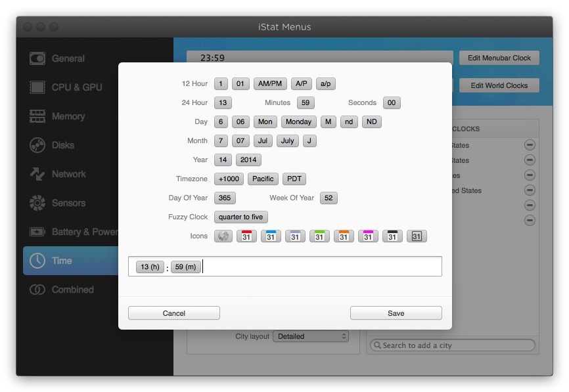
Task: Insert the Day '06' token
Action: pos(240,121)
